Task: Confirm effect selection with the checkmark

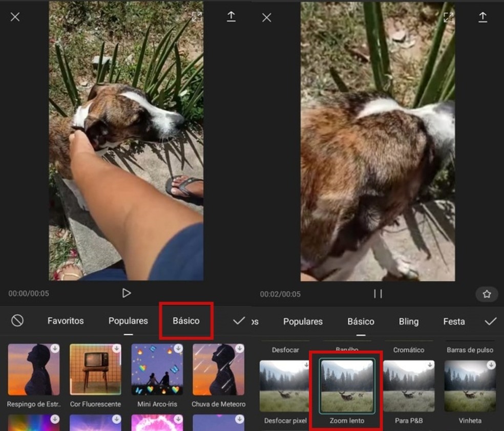Action: click(x=239, y=320)
